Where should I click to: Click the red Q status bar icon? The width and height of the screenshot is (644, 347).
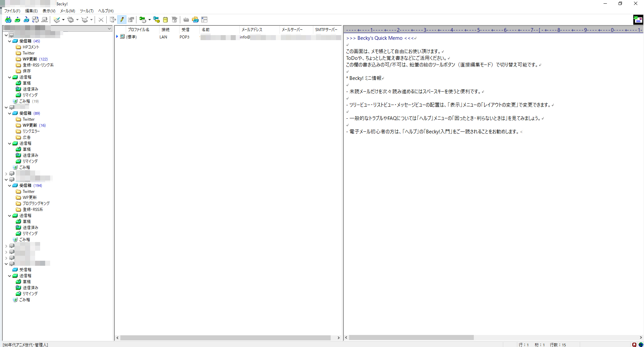click(634, 345)
